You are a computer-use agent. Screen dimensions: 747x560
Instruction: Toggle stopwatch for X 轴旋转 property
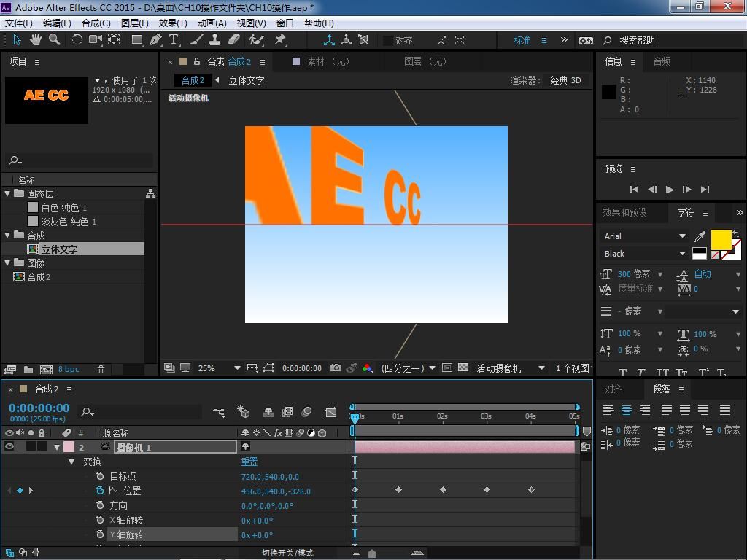tap(100, 520)
